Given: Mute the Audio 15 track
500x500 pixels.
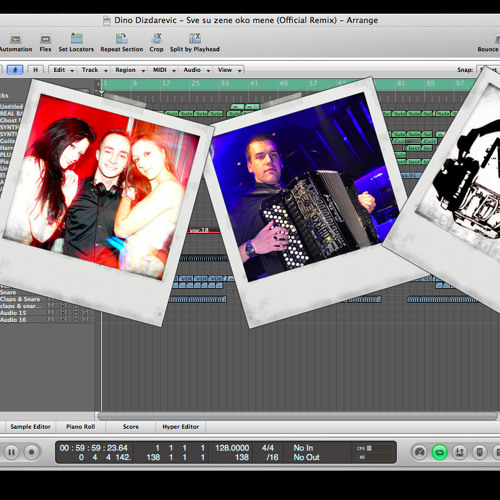Looking at the screenshot, I should [76, 313].
